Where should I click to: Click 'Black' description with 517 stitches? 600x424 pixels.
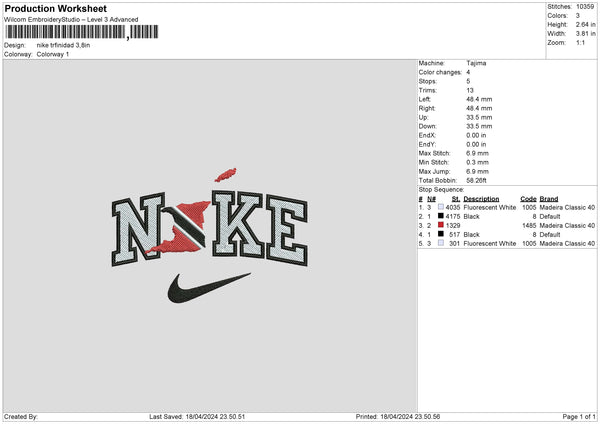(471, 235)
